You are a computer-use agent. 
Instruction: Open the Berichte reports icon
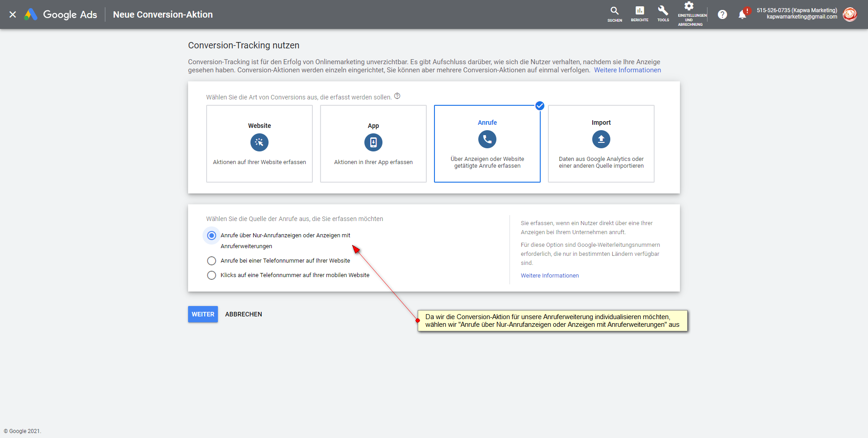click(639, 11)
